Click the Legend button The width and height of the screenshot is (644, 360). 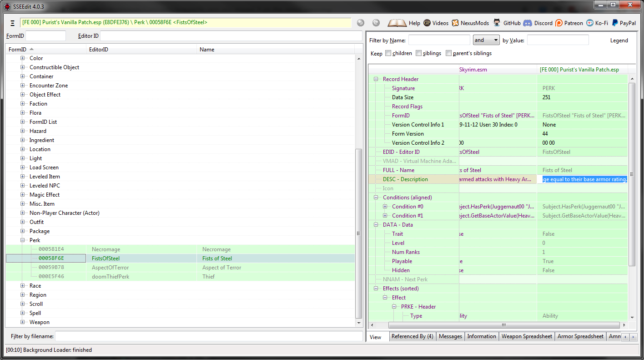619,41
